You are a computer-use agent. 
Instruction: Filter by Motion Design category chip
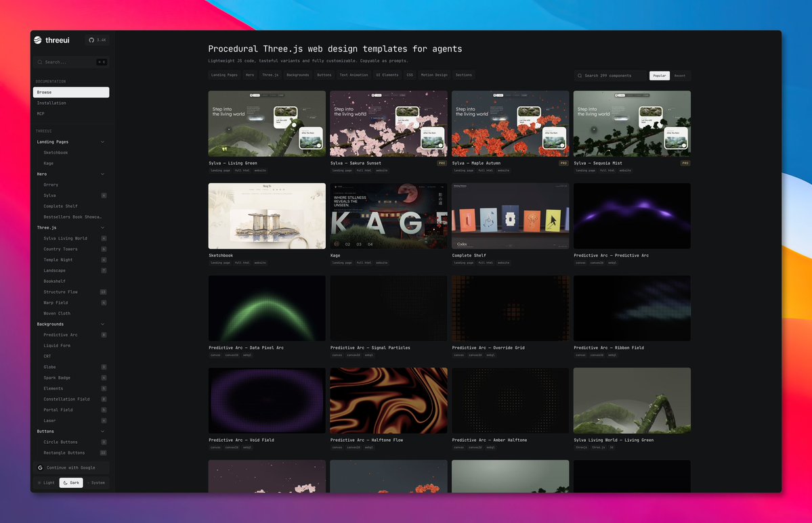click(x=434, y=75)
